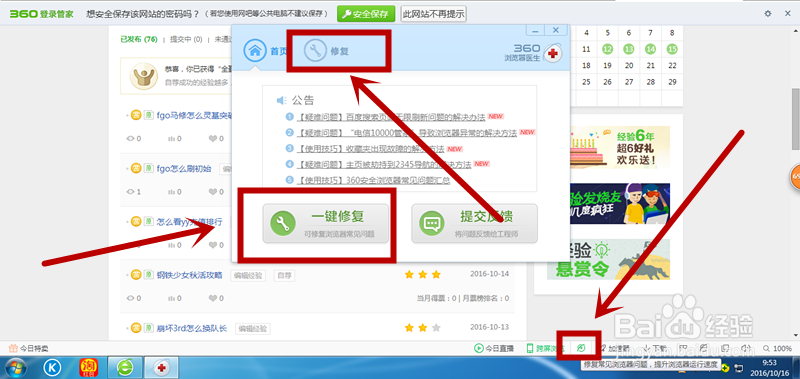Open article 崩坏3rd怎么换队长

(192, 328)
